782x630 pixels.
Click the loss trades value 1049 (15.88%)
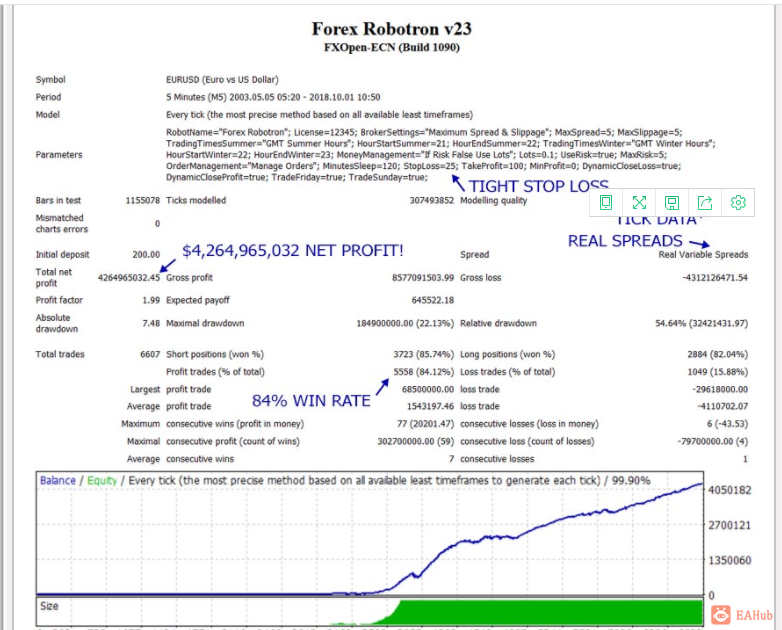coord(718,372)
